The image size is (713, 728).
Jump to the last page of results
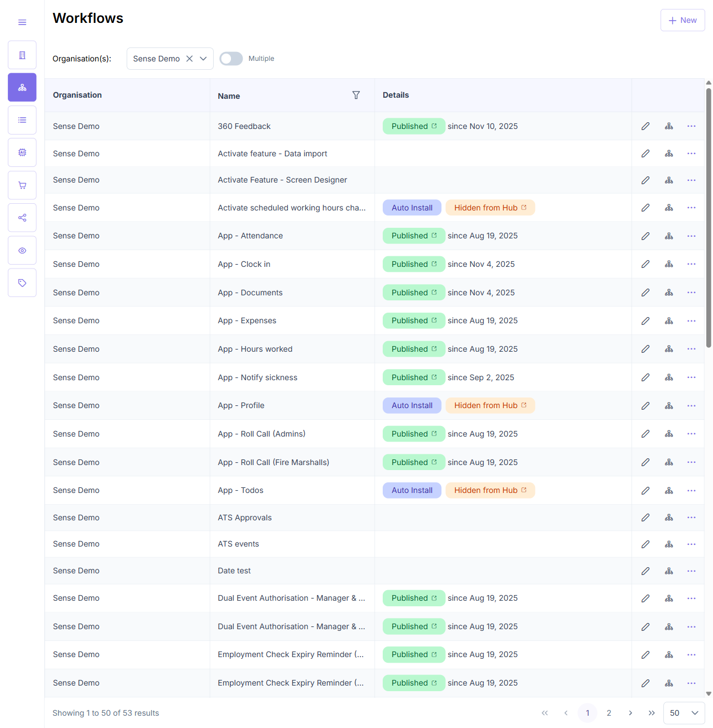coord(652,713)
